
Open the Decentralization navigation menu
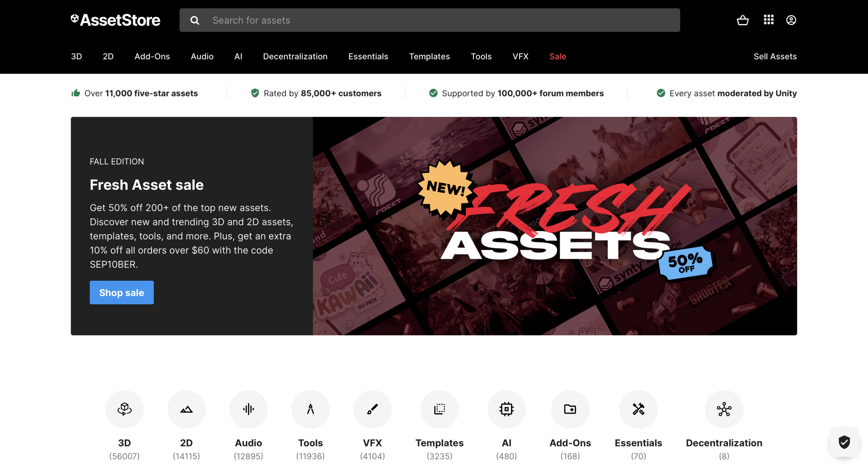pyautogui.click(x=295, y=56)
